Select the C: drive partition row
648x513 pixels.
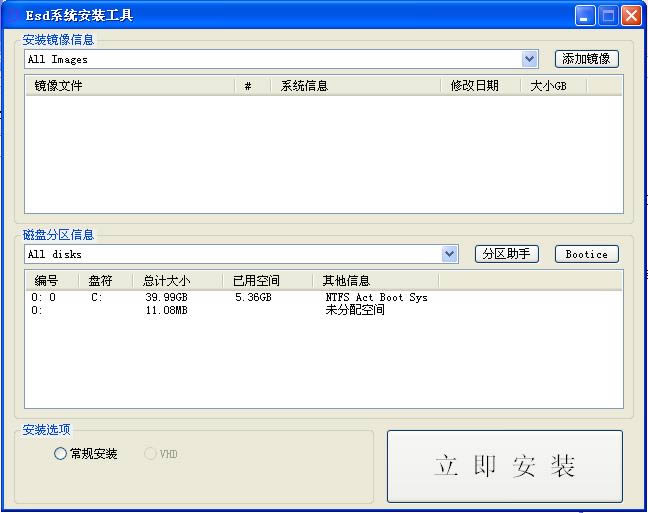point(324,297)
